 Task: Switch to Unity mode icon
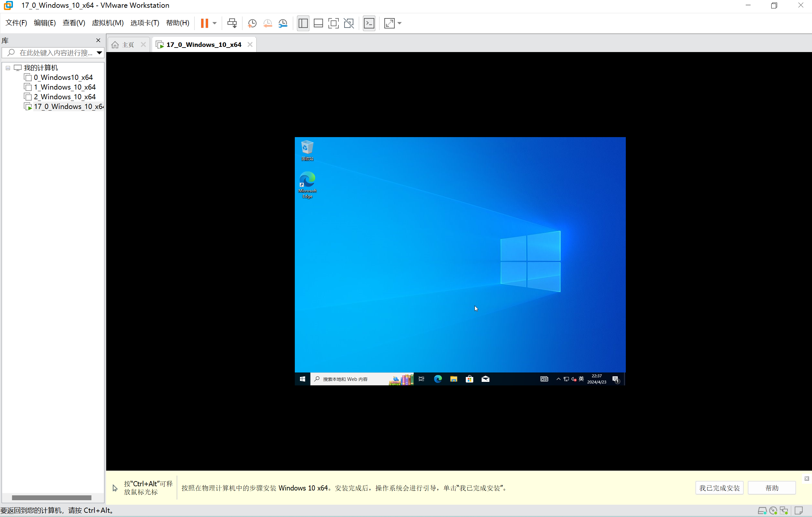[x=349, y=23]
